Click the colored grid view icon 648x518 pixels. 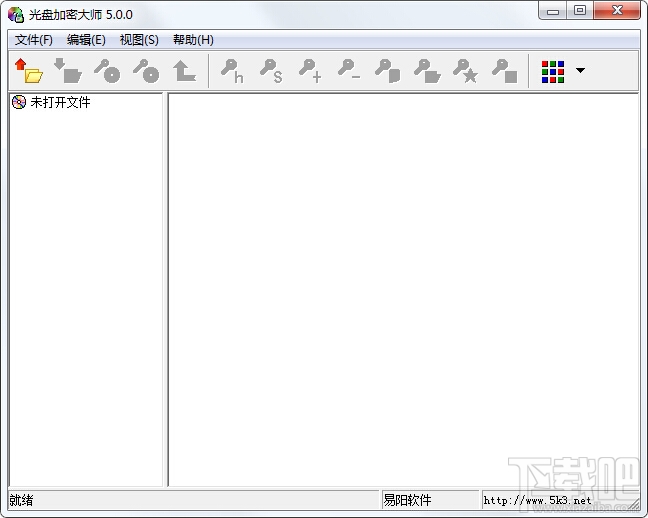pos(553,72)
